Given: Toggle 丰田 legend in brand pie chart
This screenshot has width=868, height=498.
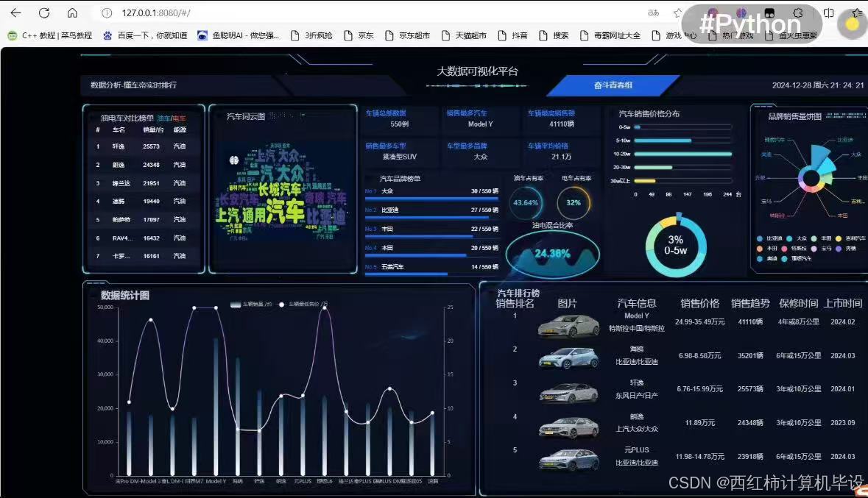Looking at the screenshot, I should [x=821, y=238].
